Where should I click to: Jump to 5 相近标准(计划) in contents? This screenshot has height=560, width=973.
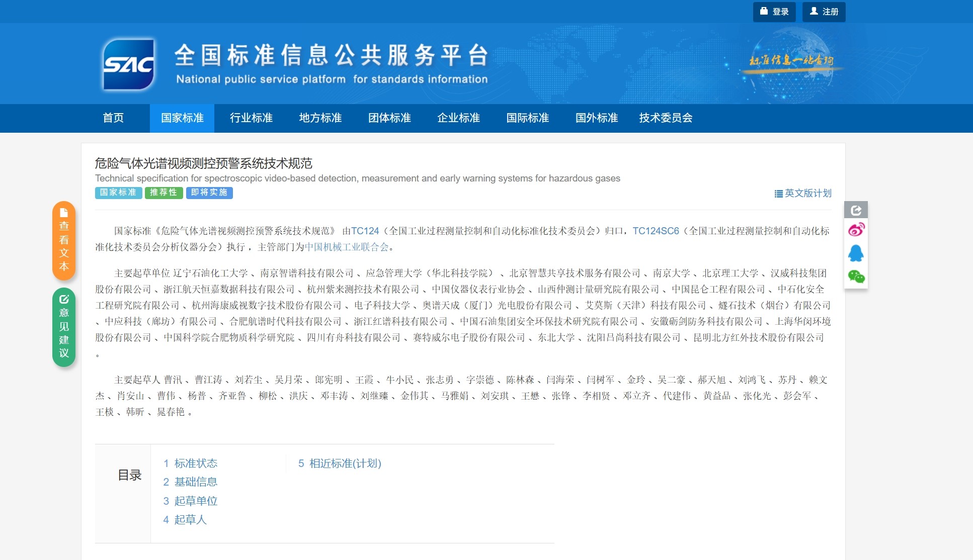point(340,463)
